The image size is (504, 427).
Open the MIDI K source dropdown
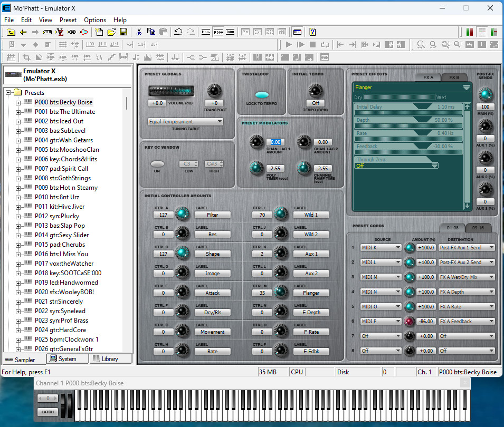(x=381, y=248)
